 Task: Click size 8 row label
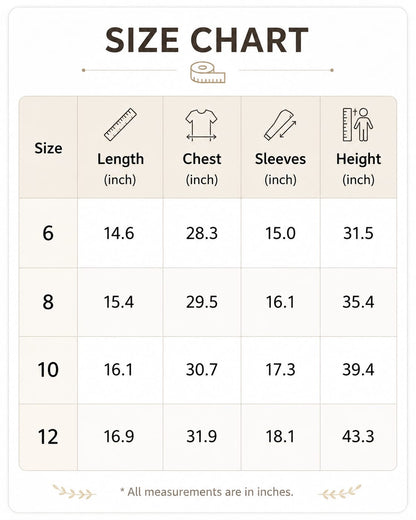[48, 302]
